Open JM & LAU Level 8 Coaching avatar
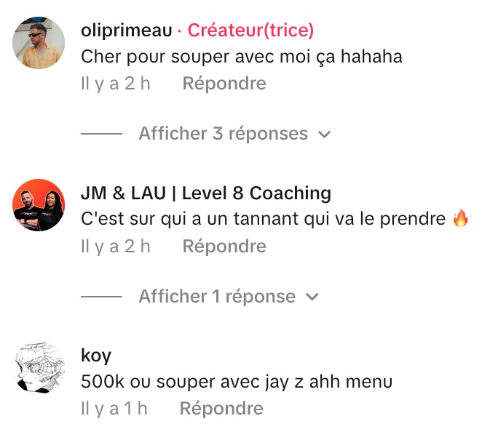The height and width of the screenshot is (448, 498). [39, 205]
